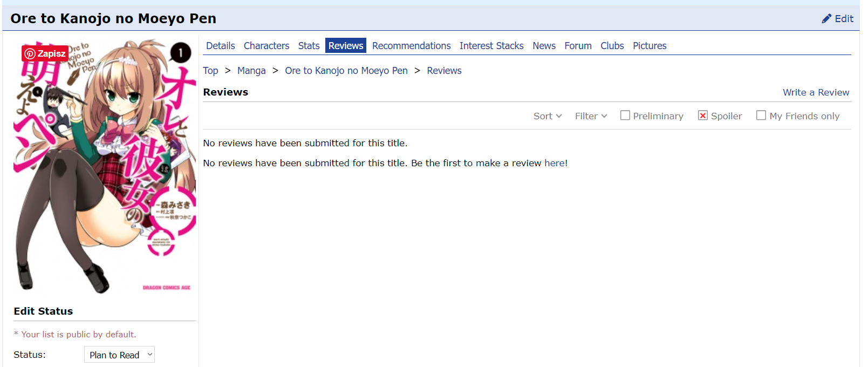Open the Interest Stacks tab
Viewport: 868px width, 367px height.
(491, 46)
